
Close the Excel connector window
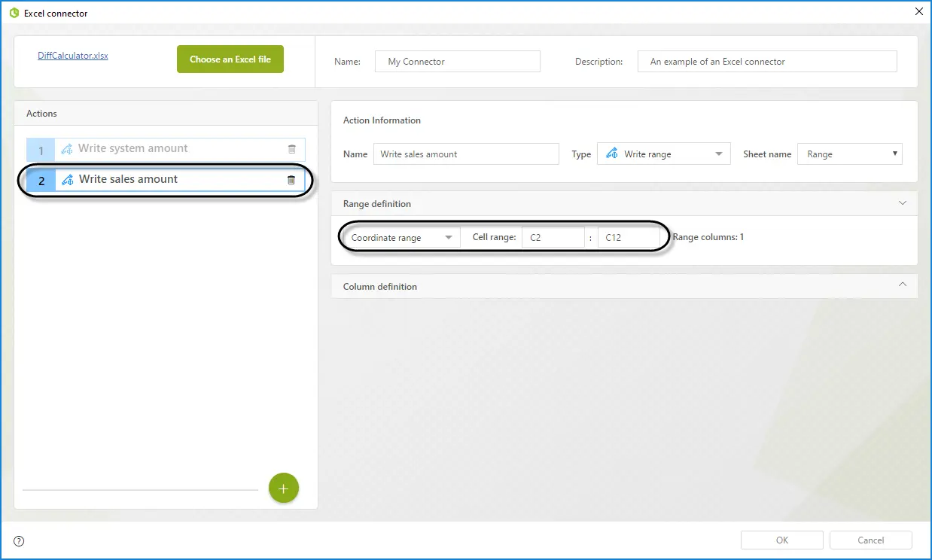click(918, 11)
